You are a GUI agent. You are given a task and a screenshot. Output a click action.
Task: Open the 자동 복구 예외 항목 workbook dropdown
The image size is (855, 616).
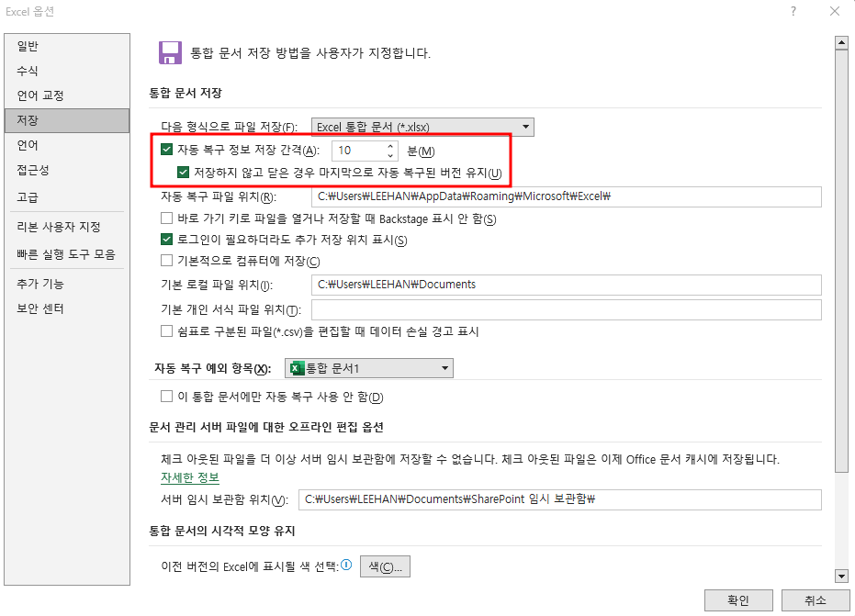point(369,368)
